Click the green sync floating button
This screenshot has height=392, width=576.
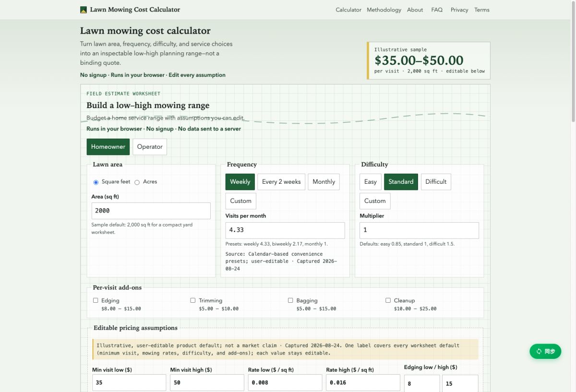545,351
